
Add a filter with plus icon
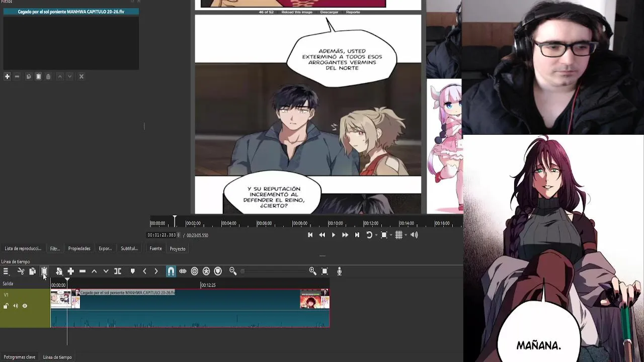tap(7, 76)
